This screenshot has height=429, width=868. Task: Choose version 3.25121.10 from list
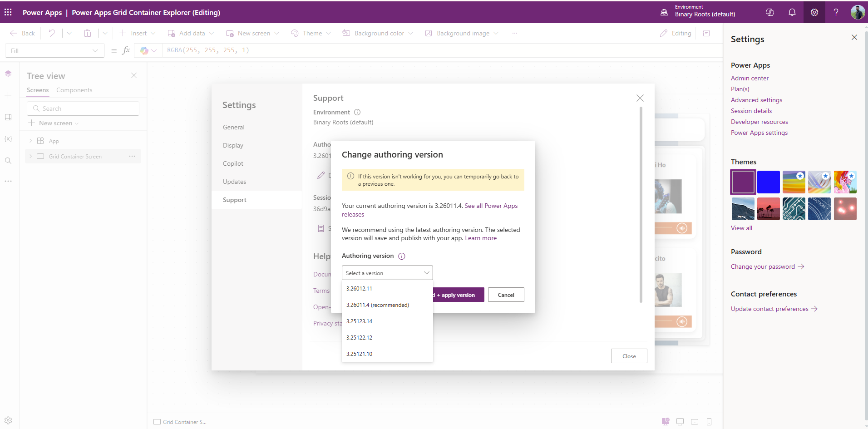pyautogui.click(x=387, y=354)
